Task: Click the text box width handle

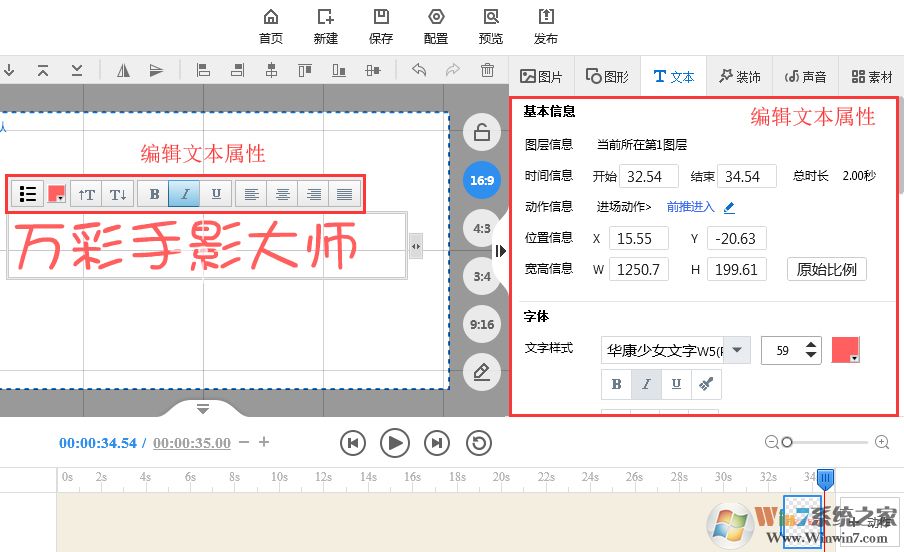Action: (416, 246)
